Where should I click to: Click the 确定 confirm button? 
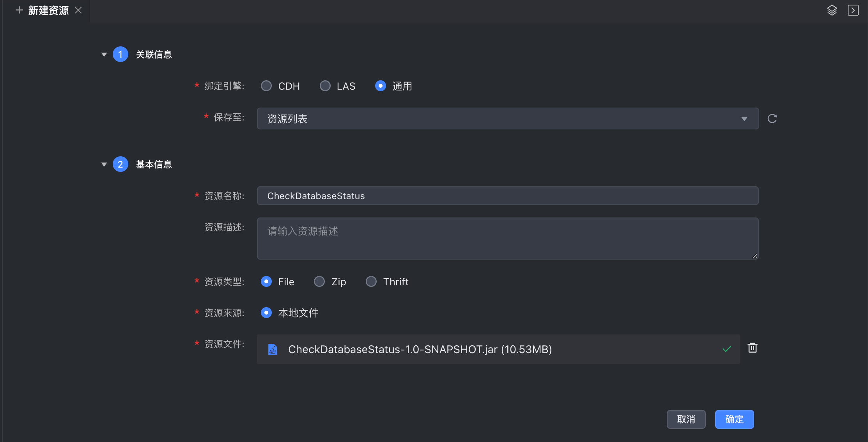734,419
